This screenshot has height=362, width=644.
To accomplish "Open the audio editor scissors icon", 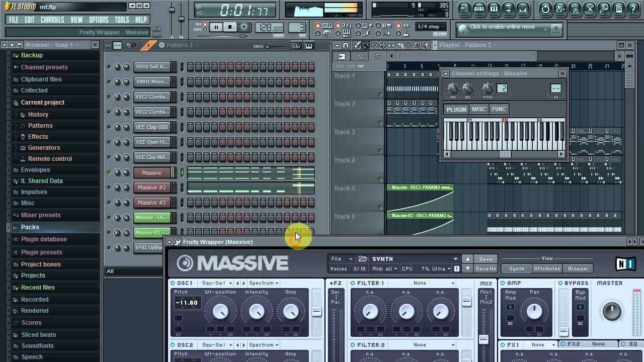I will tap(589, 9).
